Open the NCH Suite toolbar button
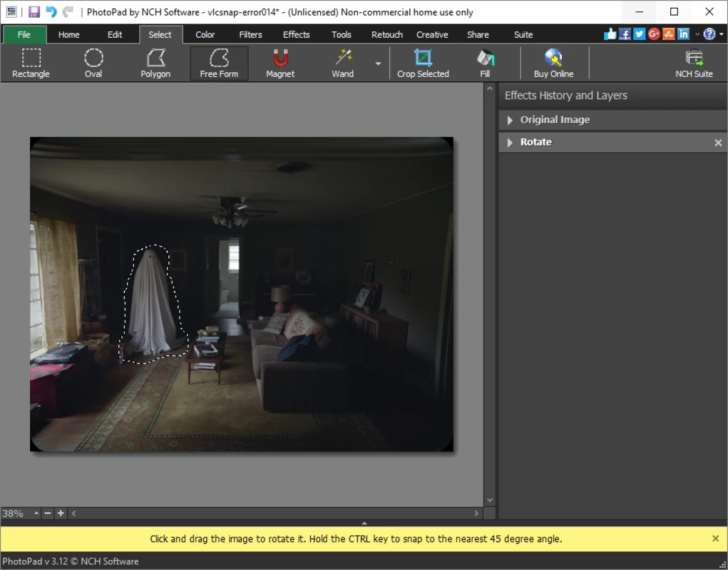 694,63
